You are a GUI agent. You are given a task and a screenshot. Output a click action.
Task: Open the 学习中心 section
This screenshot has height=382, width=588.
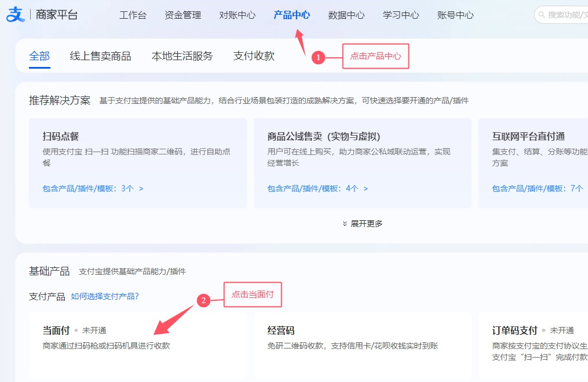(x=399, y=15)
